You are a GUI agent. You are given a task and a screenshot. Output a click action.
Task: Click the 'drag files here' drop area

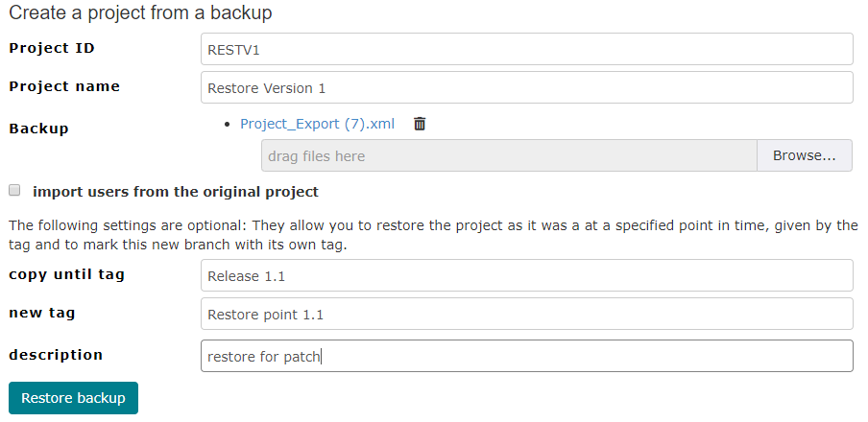(x=509, y=156)
